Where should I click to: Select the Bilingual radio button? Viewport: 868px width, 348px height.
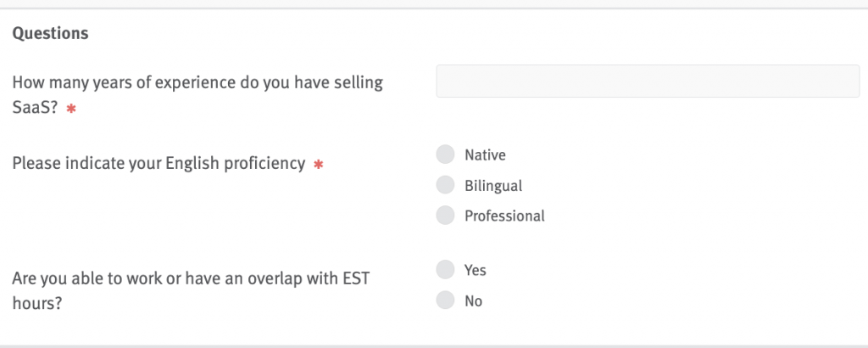click(x=445, y=185)
